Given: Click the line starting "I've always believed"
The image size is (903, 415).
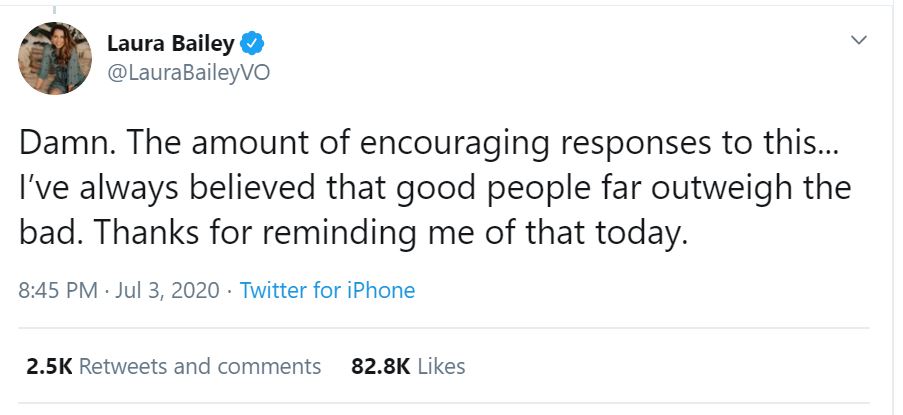Looking at the screenshot, I should pos(434,188).
